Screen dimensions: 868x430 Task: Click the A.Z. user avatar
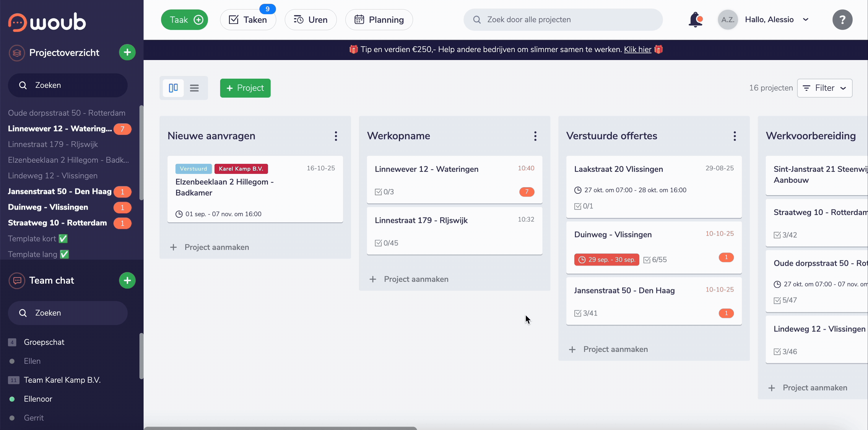pyautogui.click(x=727, y=20)
